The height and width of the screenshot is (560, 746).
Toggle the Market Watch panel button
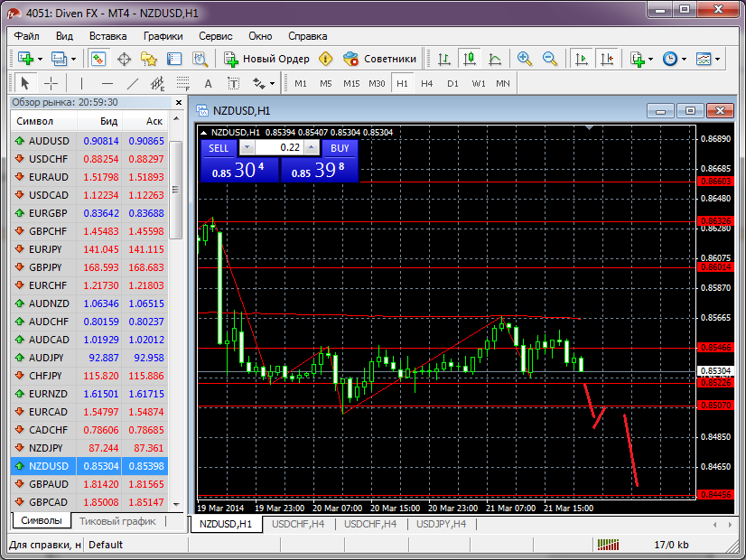pos(98,59)
